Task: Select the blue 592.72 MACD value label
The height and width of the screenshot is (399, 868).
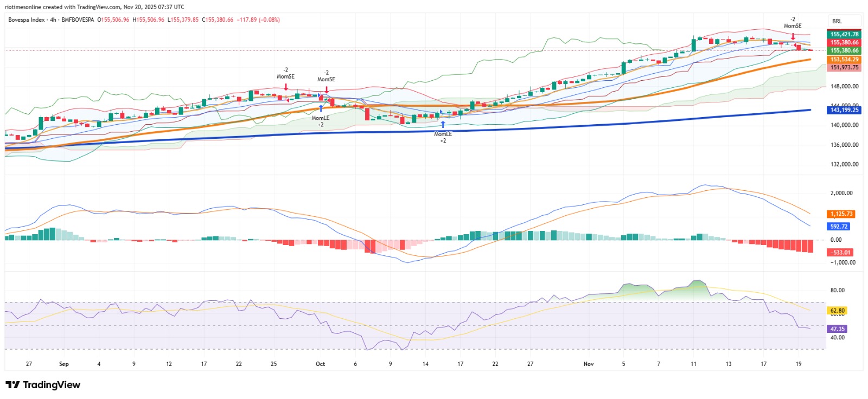Action: pos(839,227)
